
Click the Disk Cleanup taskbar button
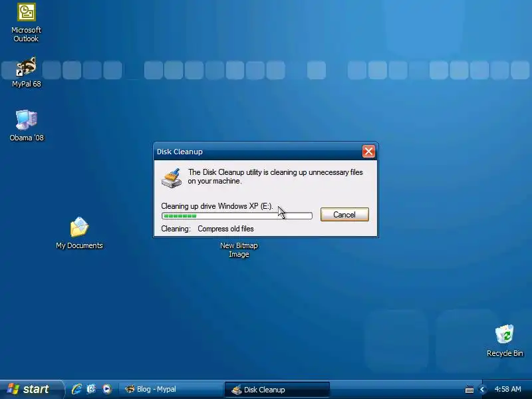(277, 390)
